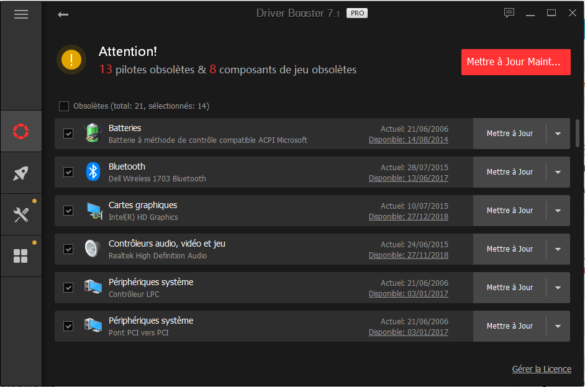The width and height of the screenshot is (585, 387).
Task: Click the Bluetooth device icon
Action: tap(93, 172)
